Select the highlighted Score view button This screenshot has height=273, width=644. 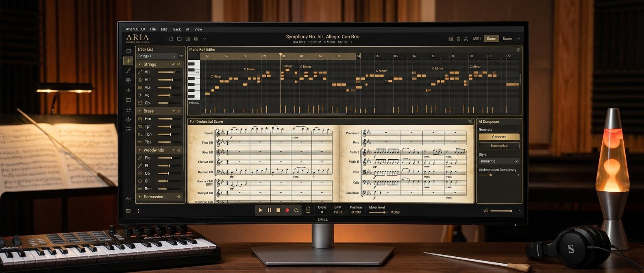point(492,39)
